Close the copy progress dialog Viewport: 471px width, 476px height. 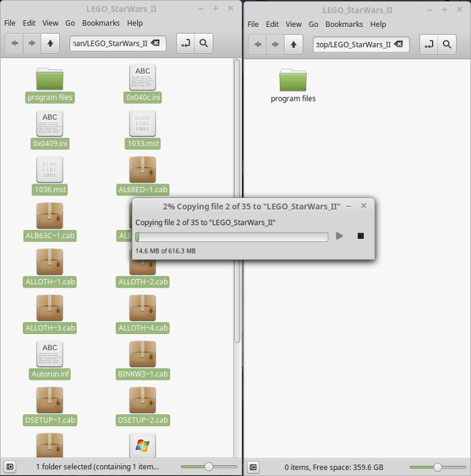point(363,206)
